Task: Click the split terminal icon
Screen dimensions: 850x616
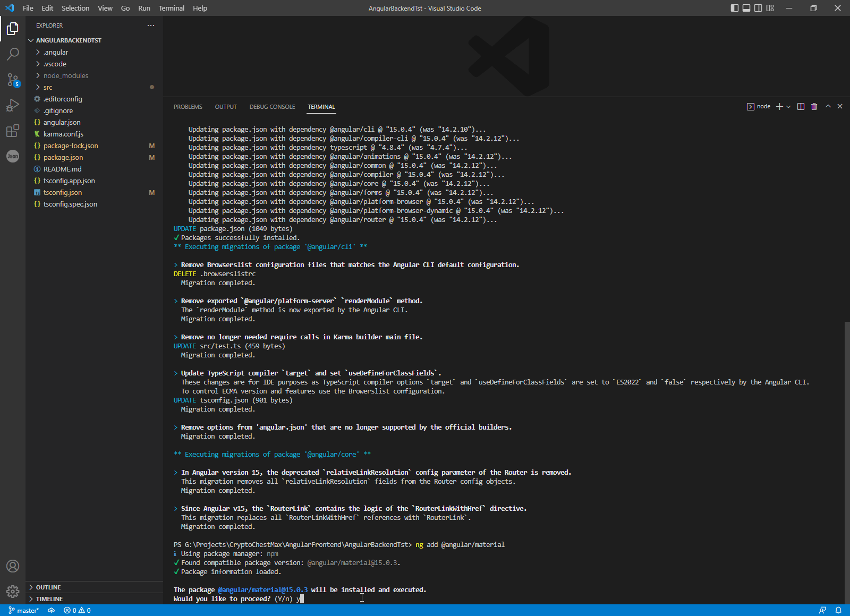Action: pyautogui.click(x=801, y=106)
